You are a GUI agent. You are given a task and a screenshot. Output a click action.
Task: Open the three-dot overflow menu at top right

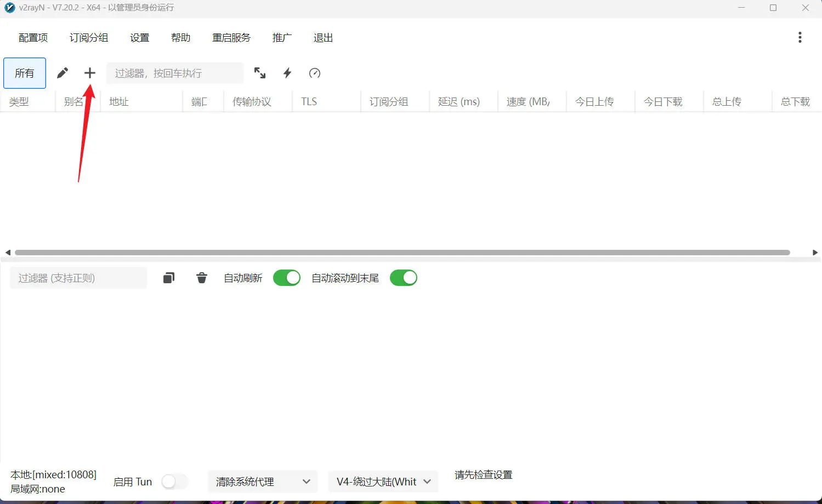[800, 37]
